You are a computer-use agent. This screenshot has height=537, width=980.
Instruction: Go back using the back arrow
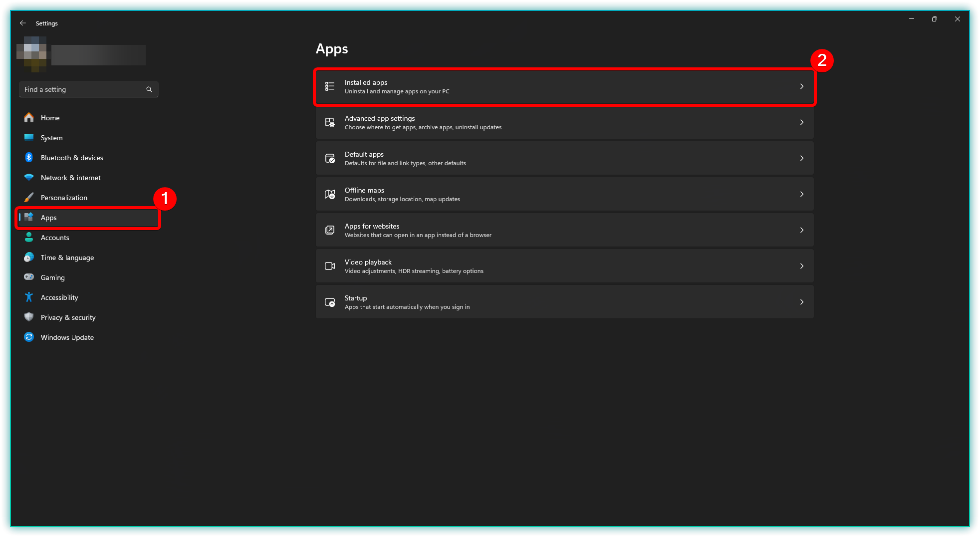[23, 23]
